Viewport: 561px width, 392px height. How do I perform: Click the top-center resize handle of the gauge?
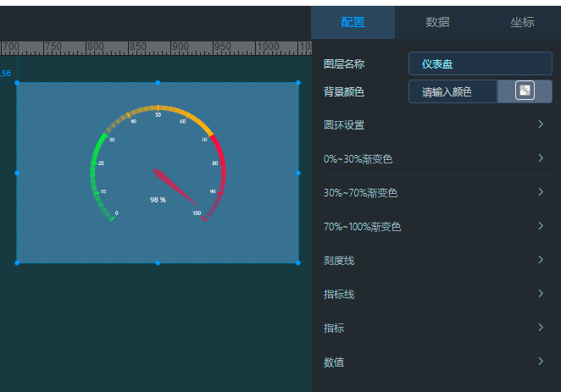click(x=158, y=83)
